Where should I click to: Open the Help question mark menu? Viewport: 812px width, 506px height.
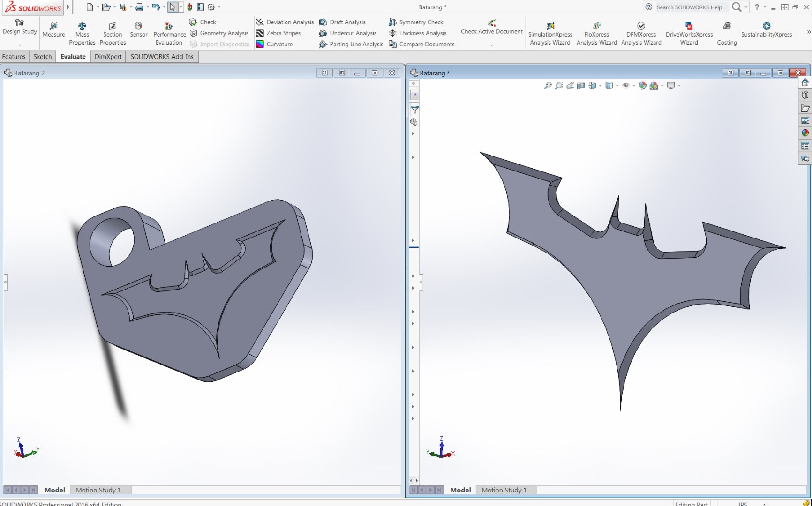pyautogui.click(x=757, y=7)
